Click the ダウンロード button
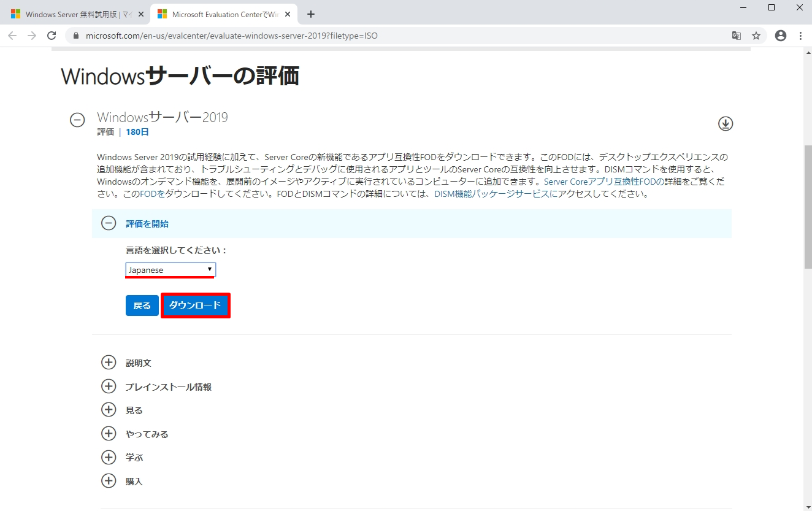812x511 pixels. [195, 305]
